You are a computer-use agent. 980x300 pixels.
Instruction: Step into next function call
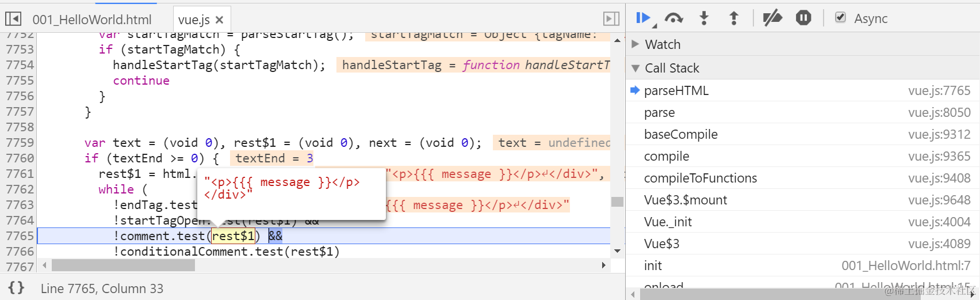[704, 18]
